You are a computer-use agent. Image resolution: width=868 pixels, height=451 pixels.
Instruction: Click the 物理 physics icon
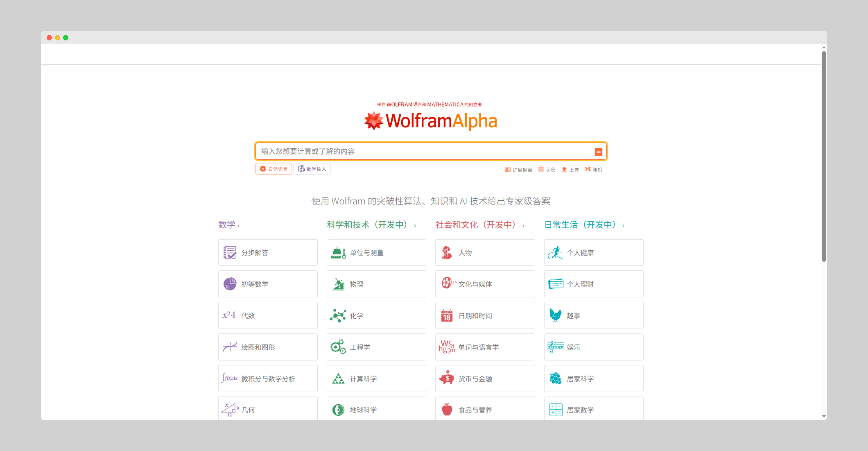[338, 284]
